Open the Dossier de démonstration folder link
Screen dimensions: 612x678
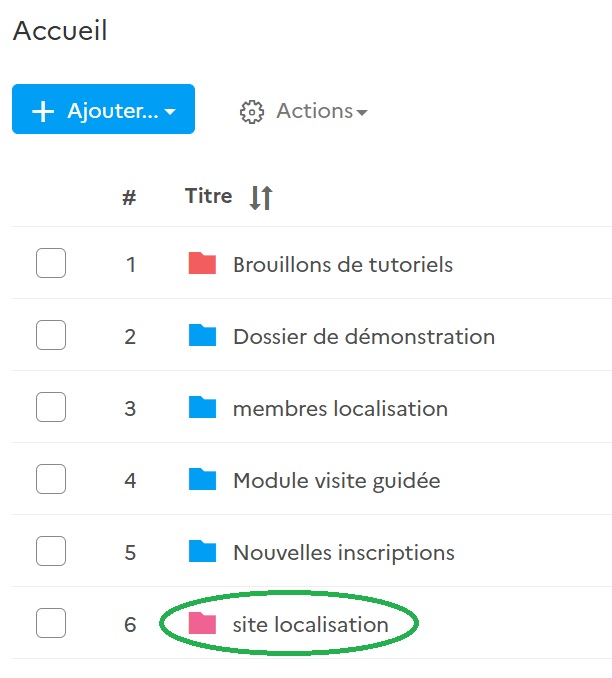364,337
